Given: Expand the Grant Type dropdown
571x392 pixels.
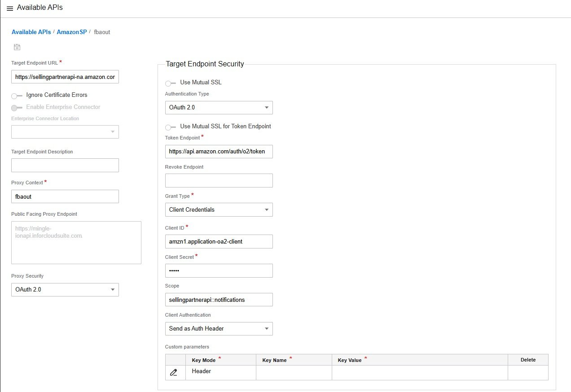Looking at the screenshot, I should [x=219, y=210].
